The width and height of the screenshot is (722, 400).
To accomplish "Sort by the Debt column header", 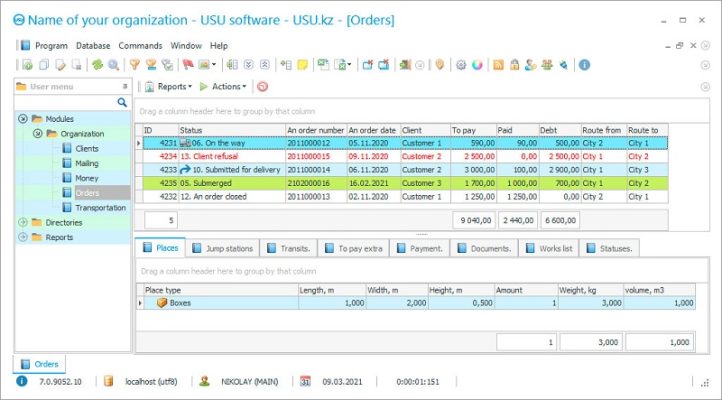I will tap(560, 130).
